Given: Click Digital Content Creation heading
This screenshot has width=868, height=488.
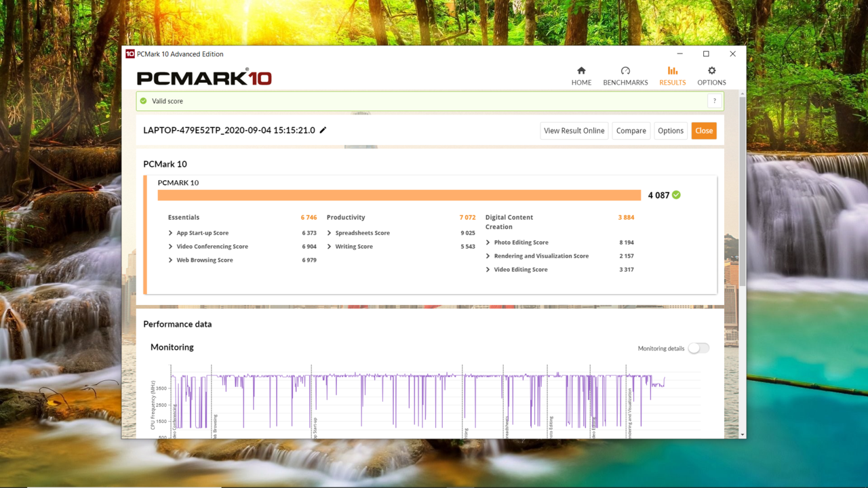Looking at the screenshot, I should tap(509, 222).
